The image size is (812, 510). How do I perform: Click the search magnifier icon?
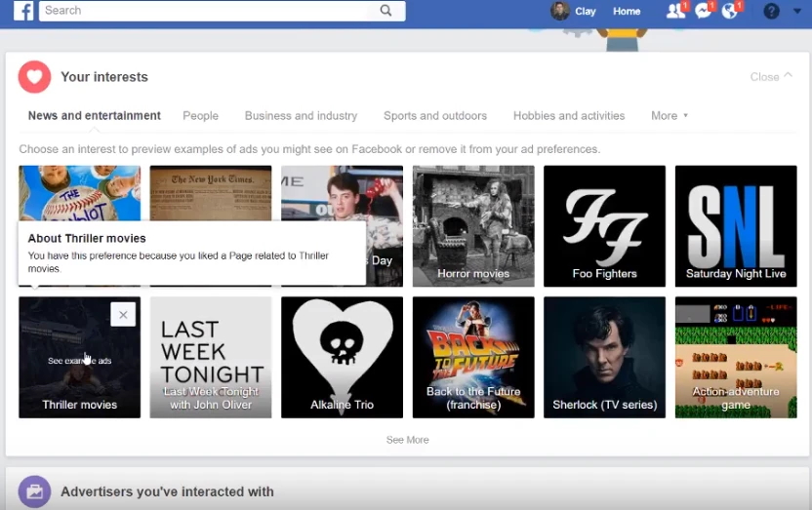tap(386, 11)
